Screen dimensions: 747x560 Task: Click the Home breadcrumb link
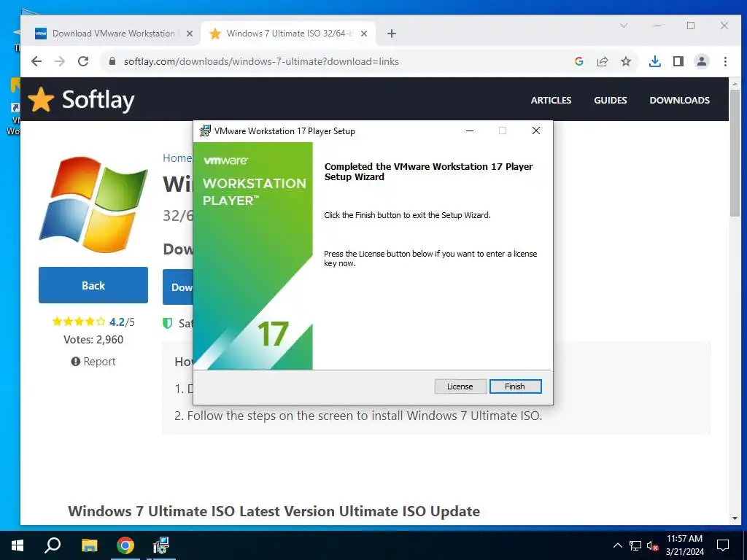(x=177, y=158)
